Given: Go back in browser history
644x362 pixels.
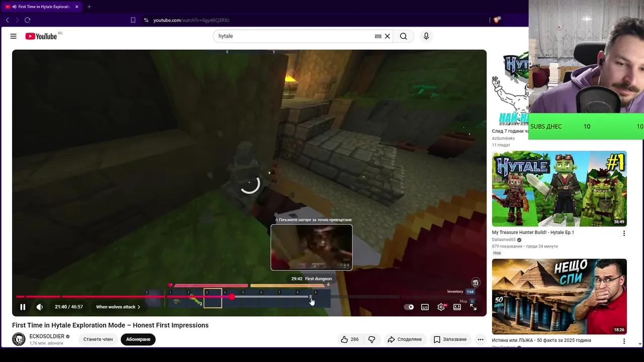Looking at the screenshot, I should click(7, 20).
